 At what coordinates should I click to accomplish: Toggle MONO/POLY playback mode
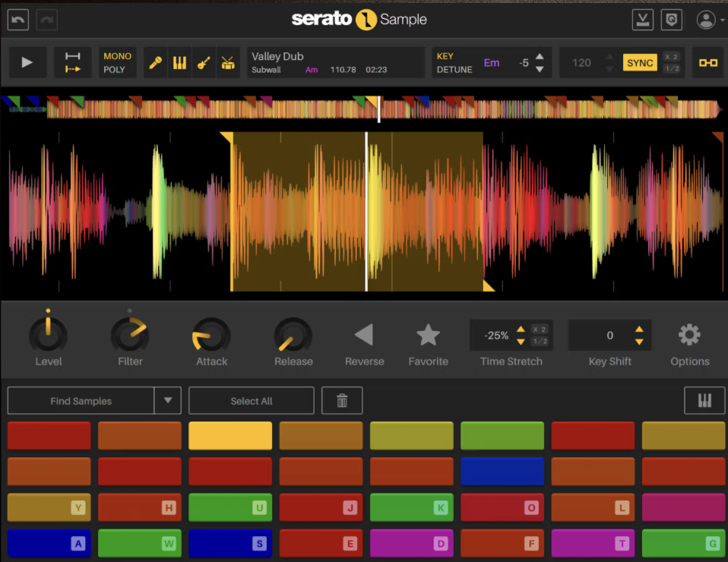(x=117, y=62)
